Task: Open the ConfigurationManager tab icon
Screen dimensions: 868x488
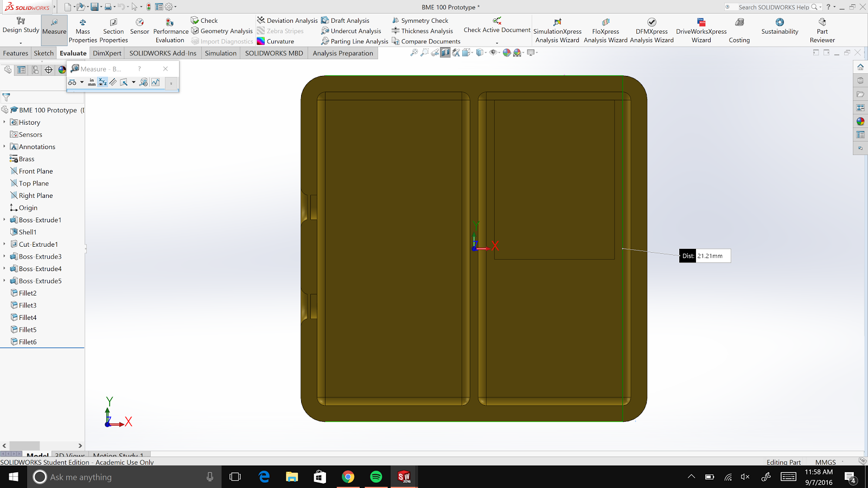Action: [35, 69]
